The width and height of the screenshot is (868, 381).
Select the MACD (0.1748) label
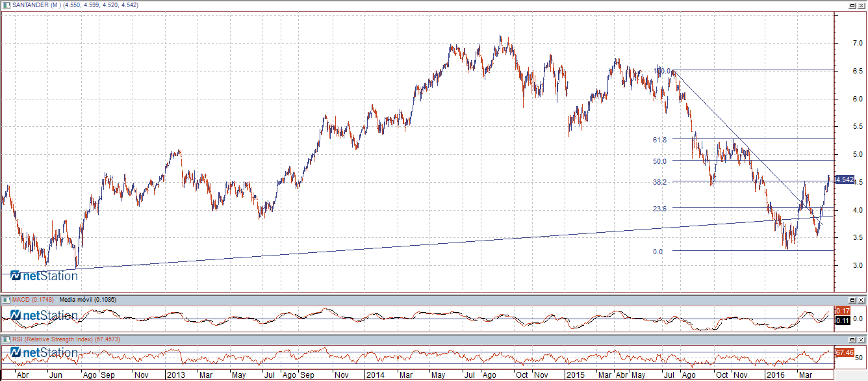(33, 300)
